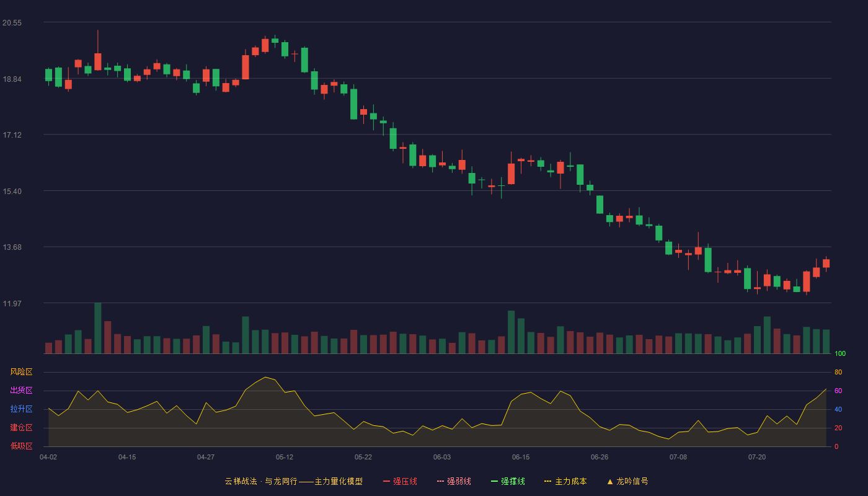Toggle the 强弱线 legend series
Image resolution: width=868 pixels, height=496 pixels.
coord(454,481)
